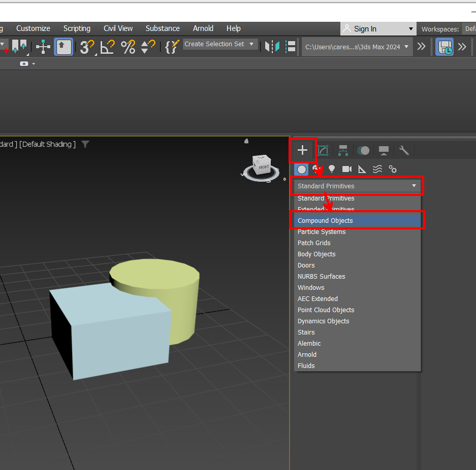Open the Motion command panel tab

click(363, 150)
